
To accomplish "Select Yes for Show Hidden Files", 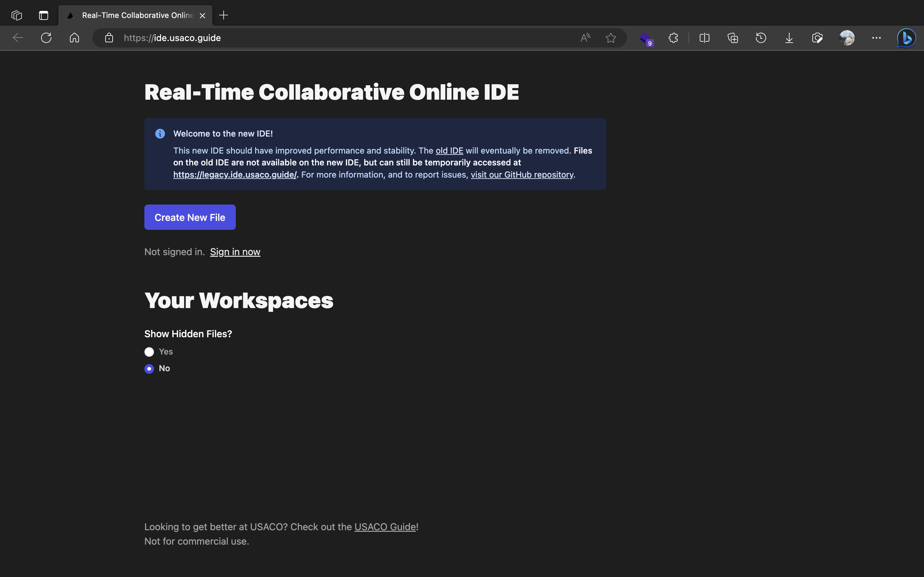I will click(149, 352).
